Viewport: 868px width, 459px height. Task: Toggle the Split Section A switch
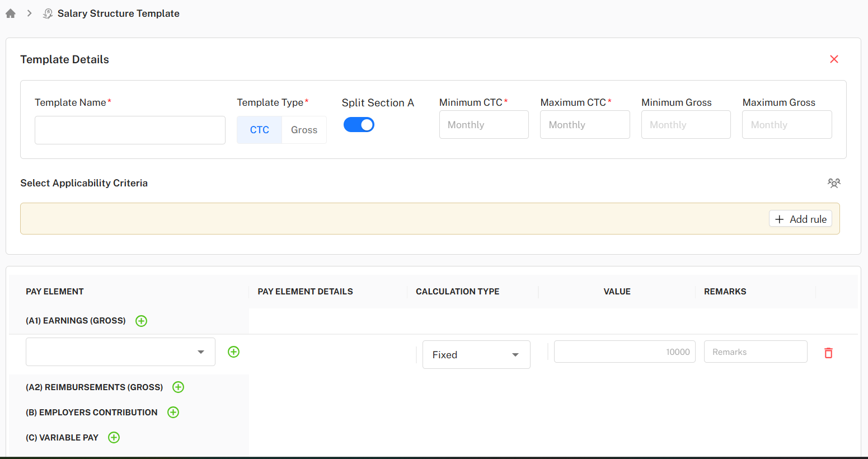point(359,125)
